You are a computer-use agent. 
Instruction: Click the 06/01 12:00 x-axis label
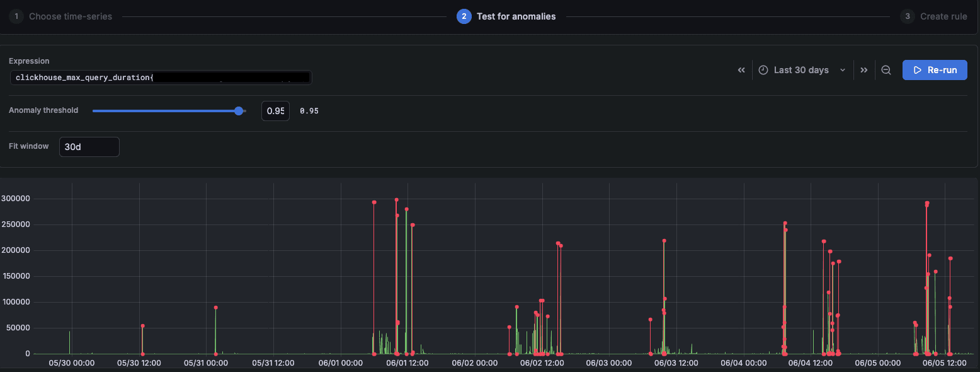click(407, 363)
